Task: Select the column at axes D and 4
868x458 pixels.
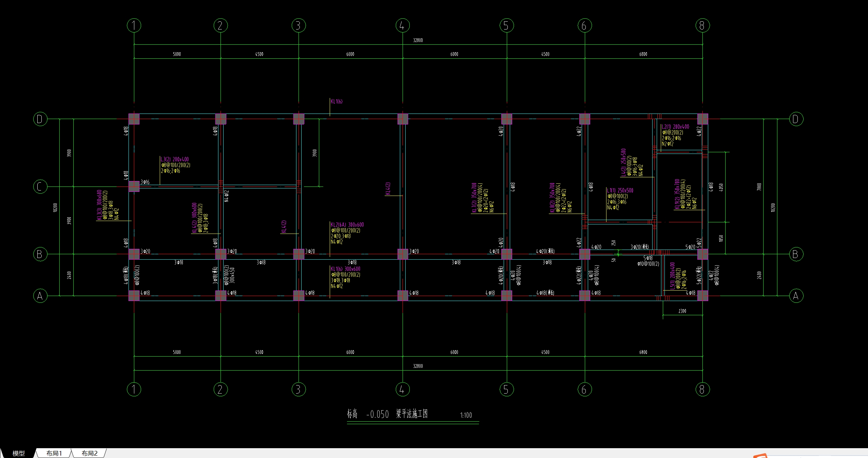Action: pyautogui.click(x=403, y=119)
